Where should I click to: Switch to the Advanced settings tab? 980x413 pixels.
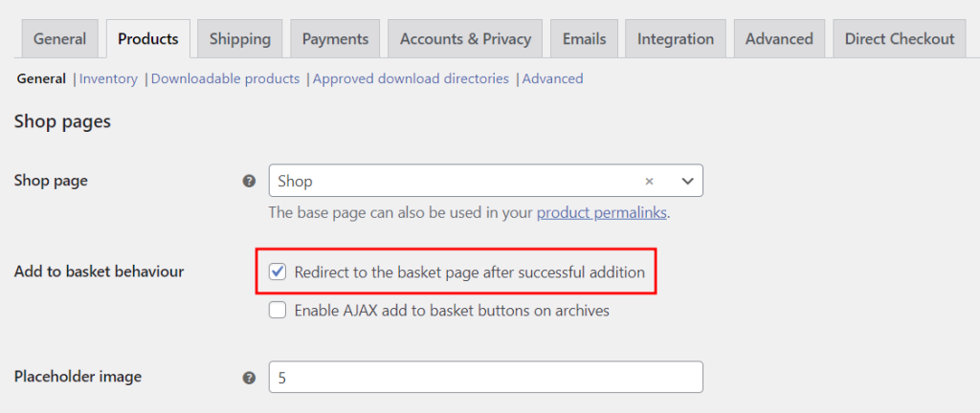[779, 39]
